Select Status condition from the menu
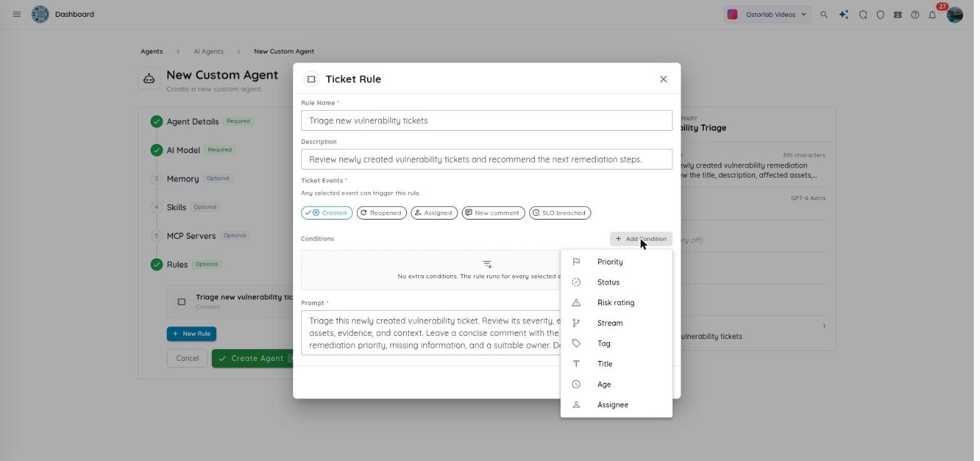This screenshot has width=980, height=461. (616, 282)
